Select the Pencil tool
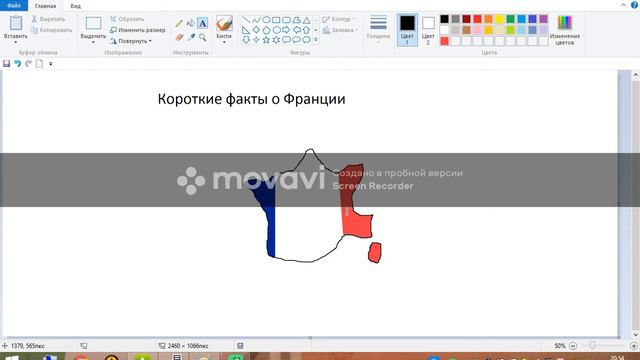The height and width of the screenshot is (360, 640). [x=179, y=23]
